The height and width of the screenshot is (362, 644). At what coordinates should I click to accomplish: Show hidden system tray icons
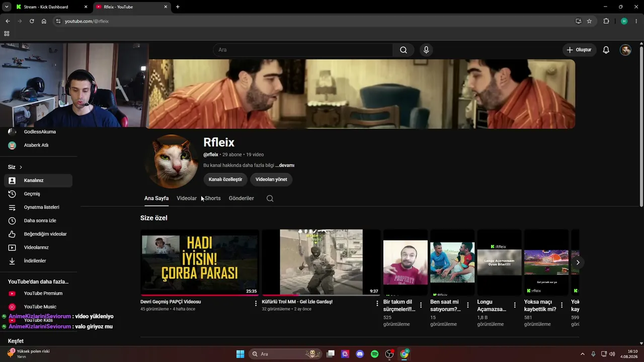pyautogui.click(x=583, y=354)
